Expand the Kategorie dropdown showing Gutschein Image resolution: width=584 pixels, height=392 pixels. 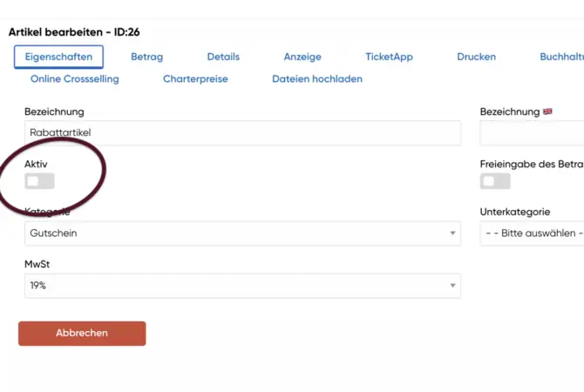[x=242, y=233]
